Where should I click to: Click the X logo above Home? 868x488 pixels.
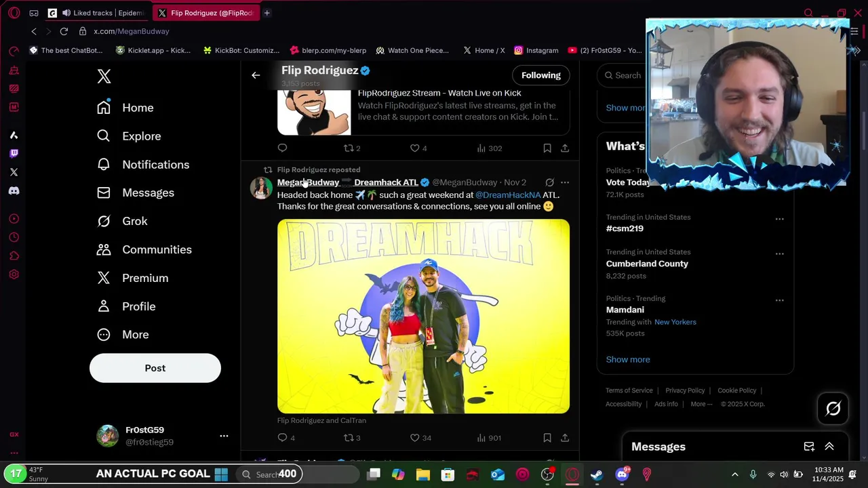coord(104,76)
